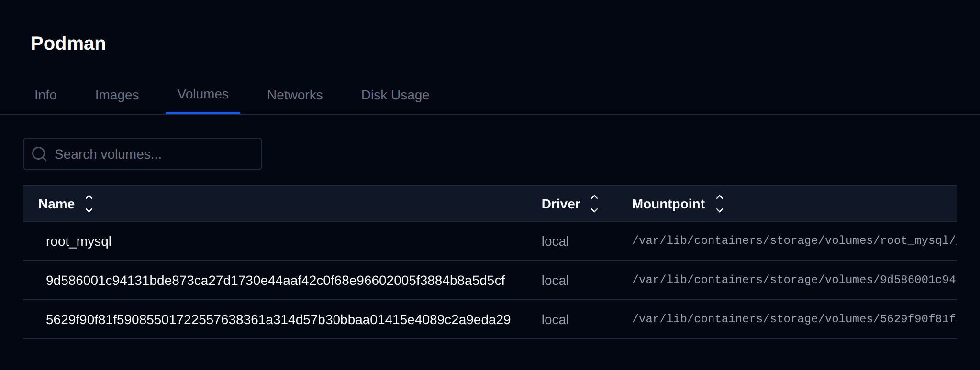The width and height of the screenshot is (980, 370).
Task: Click the Podman page title
Action: 68,44
